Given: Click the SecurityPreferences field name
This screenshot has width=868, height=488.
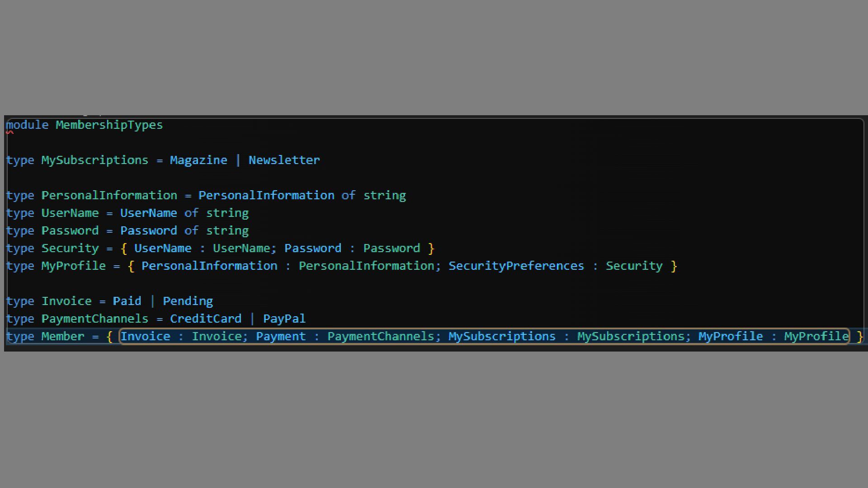Looking at the screenshot, I should click(x=516, y=266).
